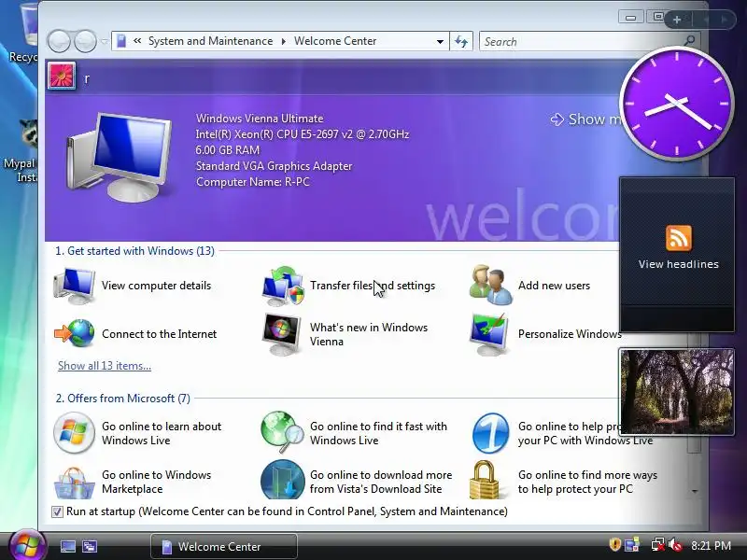
Task: Click the Forward navigation button
Action: 85,41
